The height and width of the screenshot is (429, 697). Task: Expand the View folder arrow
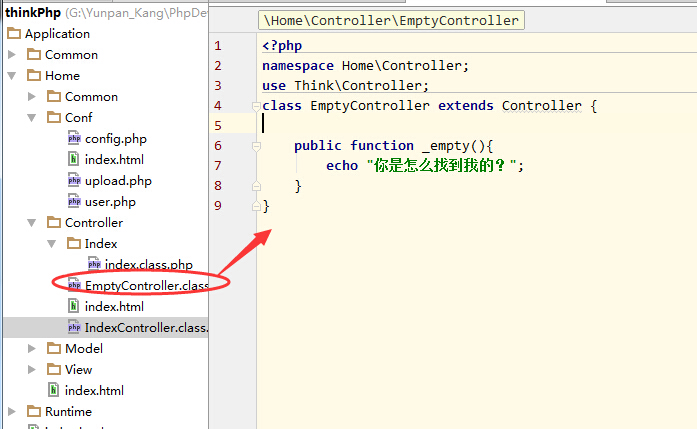pyautogui.click(x=32, y=370)
